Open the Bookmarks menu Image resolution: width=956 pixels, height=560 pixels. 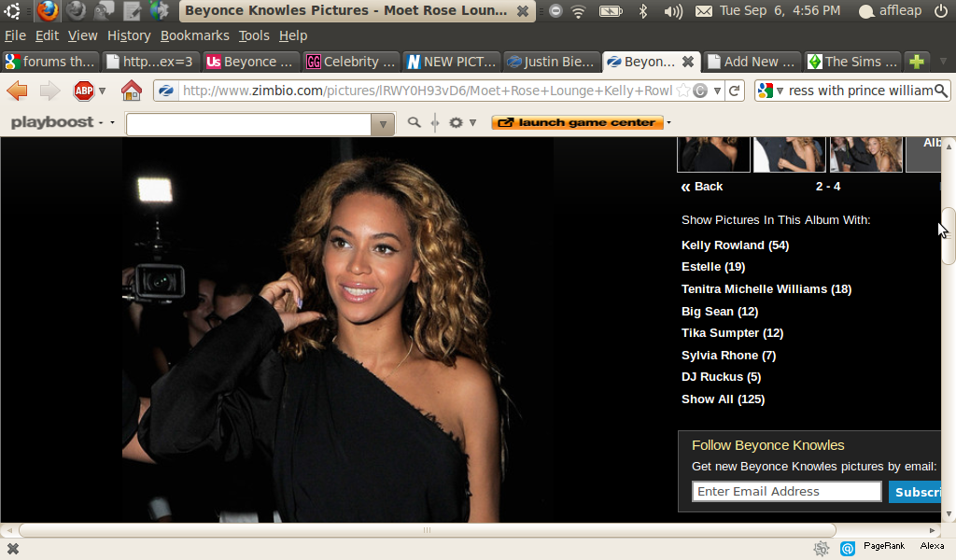pyautogui.click(x=194, y=36)
